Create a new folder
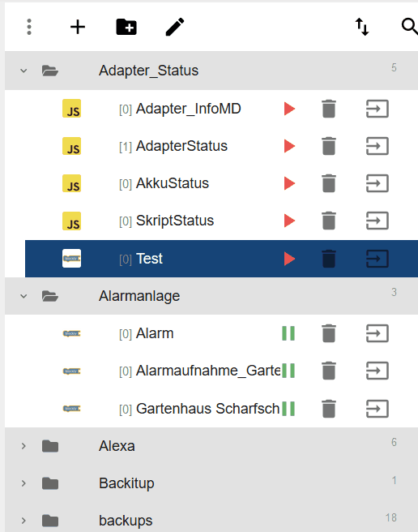This screenshot has width=418, height=532. [x=126, y=27]
